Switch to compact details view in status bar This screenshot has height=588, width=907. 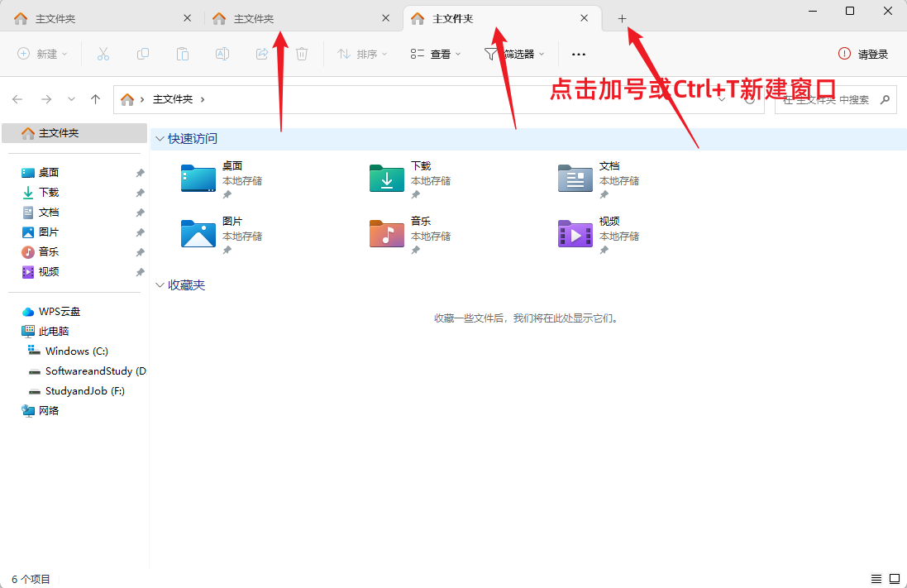(876, 579)
